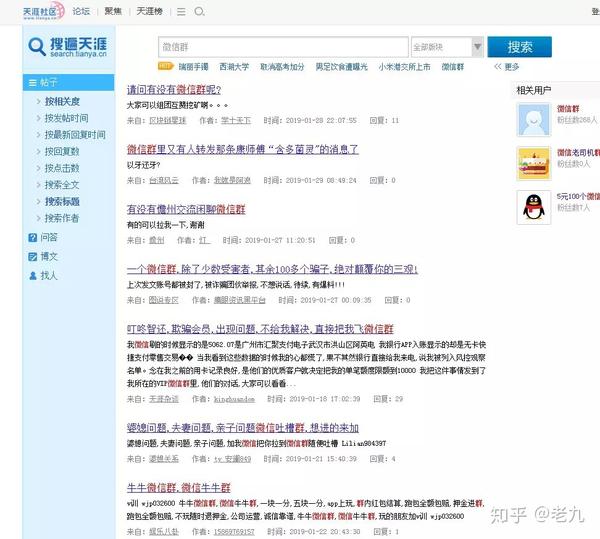Choose 搜索标题 option
Viewport: 600px width, 539px height.
[x=62, y=201]
